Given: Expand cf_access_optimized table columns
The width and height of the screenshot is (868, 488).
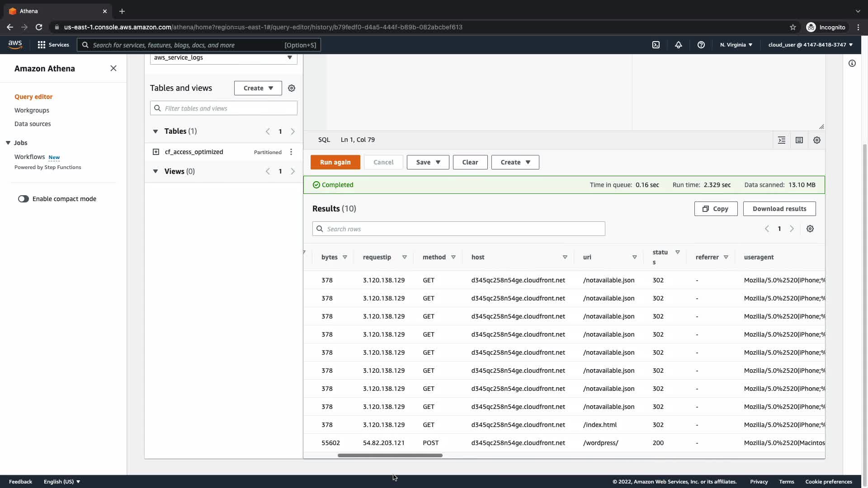Looking at the screenshot, I should click(156, 152).
